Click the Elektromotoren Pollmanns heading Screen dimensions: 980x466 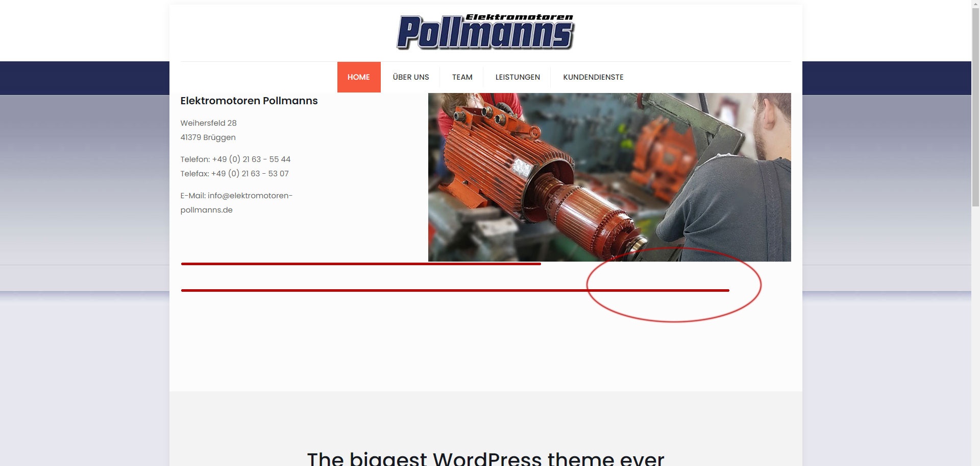click(x=249, y=101)
